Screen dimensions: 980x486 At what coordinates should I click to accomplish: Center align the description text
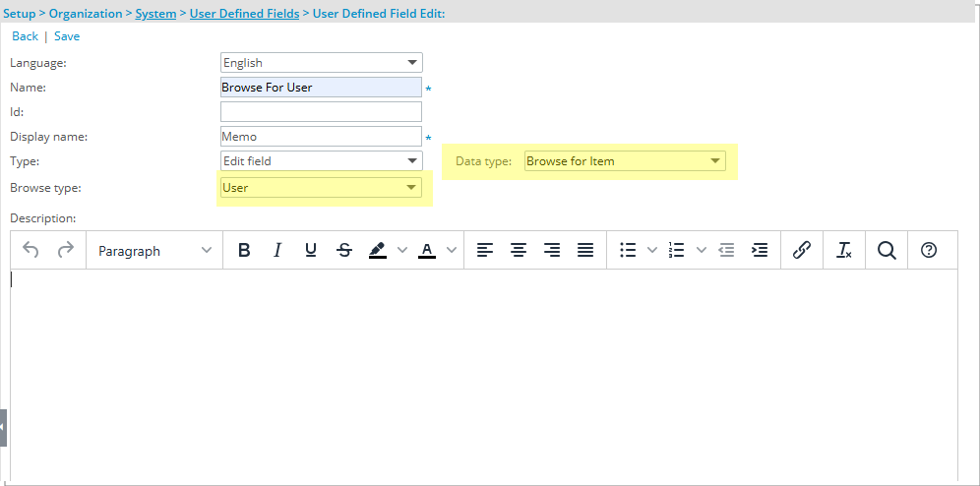point(519,251)
